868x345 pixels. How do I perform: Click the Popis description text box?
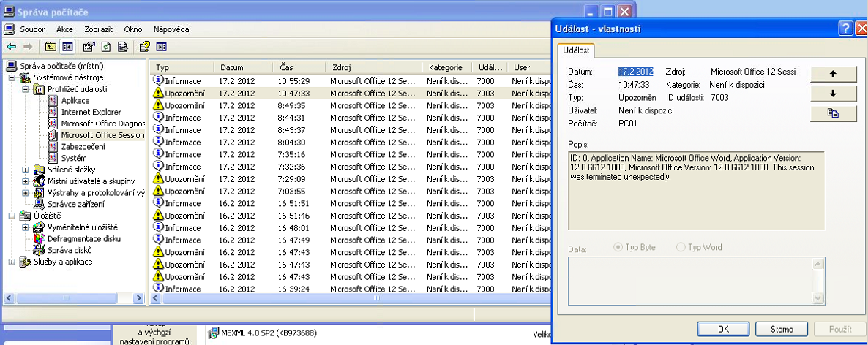tap(697, 190)
